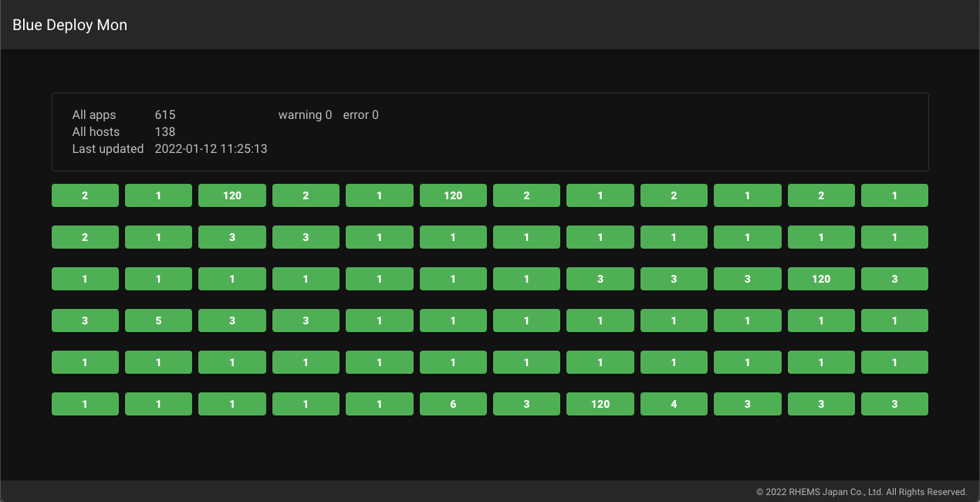Click the All hosts count 138

(x=165, y=132)
